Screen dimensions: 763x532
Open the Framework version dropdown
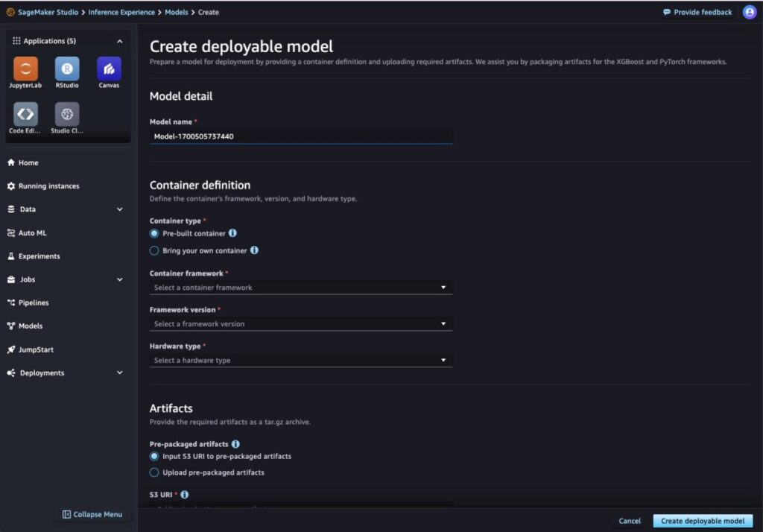point(301,323)
